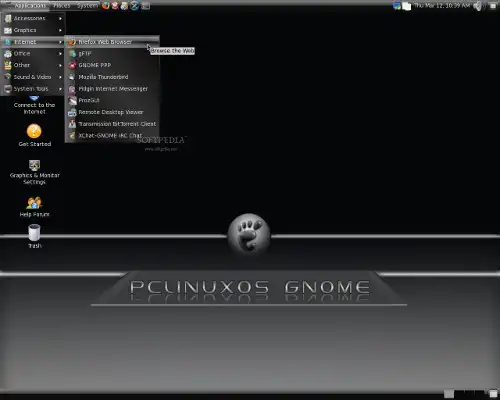Open the red mail launcher in top panel

(115, 5)
